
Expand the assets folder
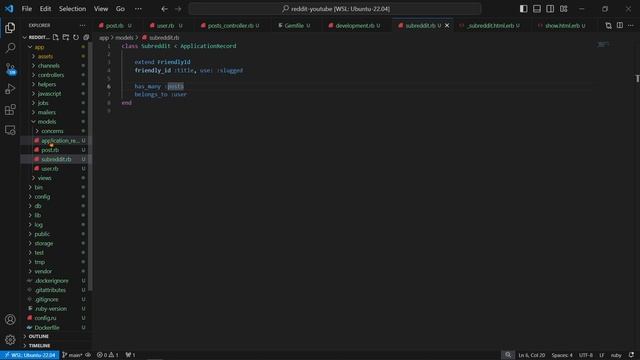click(45, 56)
